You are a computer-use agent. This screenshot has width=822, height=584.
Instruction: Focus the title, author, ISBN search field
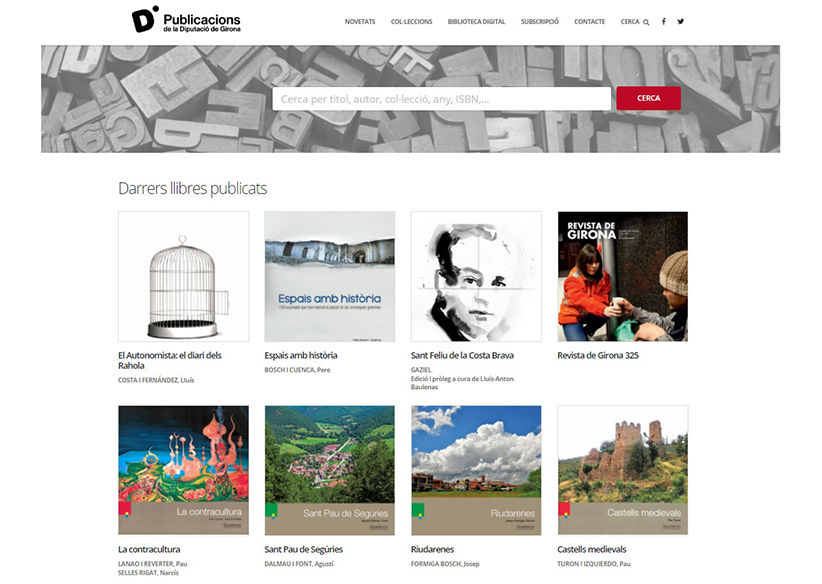[441, 99]
